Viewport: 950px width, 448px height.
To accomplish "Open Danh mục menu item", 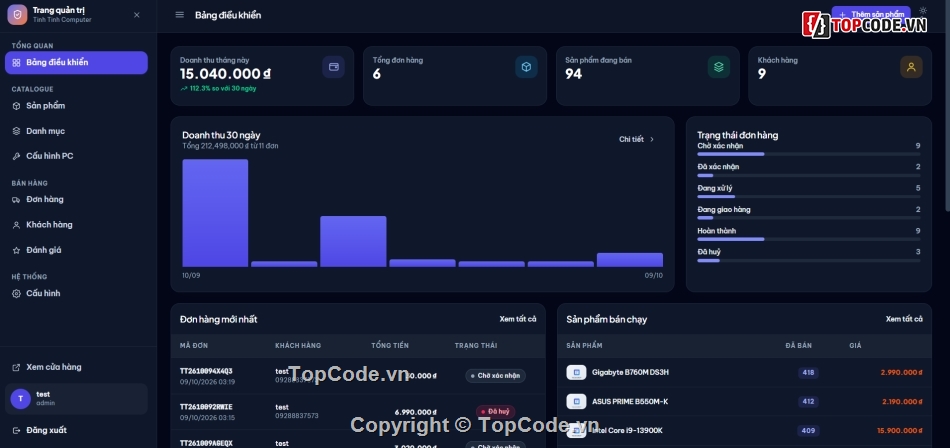I will pyautogui.click(x=76, y=131).
